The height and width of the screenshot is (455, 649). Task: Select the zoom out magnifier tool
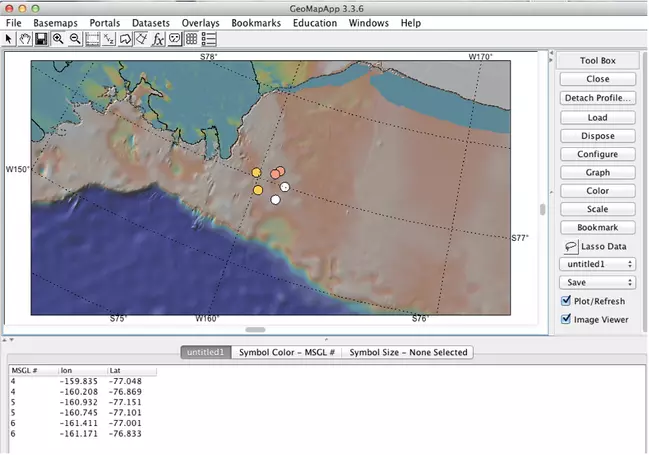coord(75,39)
